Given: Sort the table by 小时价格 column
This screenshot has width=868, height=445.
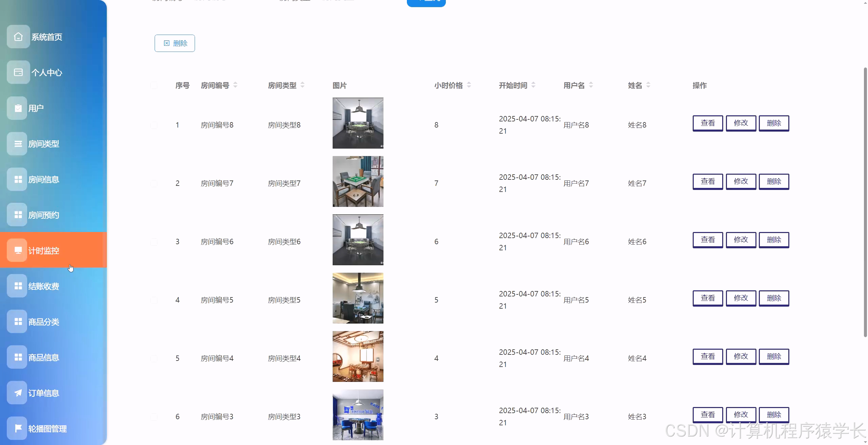Looking at the screenshot, I should pos(469,85).
